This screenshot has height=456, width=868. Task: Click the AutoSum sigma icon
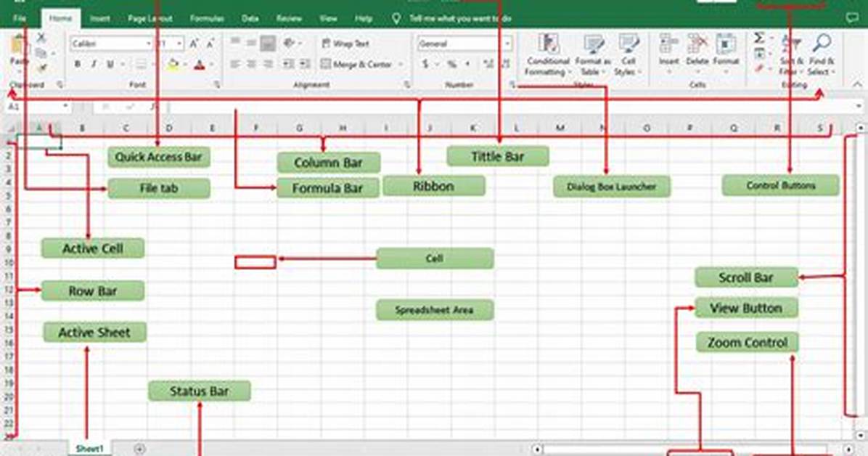pyautogui.click(x=759, y=38)
